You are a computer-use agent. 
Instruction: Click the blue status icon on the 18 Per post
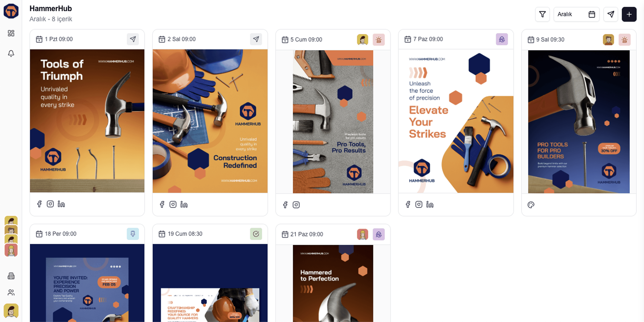[x=133, y=234]
